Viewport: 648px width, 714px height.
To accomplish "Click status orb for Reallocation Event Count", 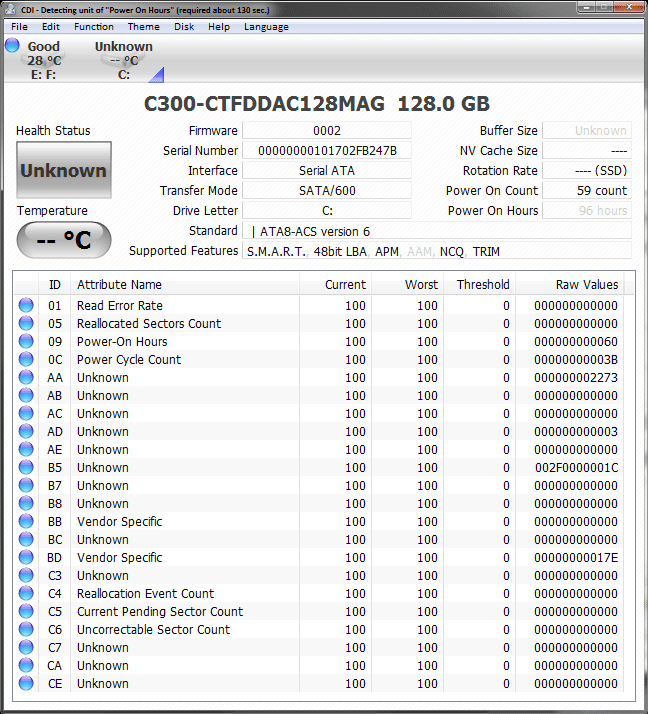I will point(26,593).
